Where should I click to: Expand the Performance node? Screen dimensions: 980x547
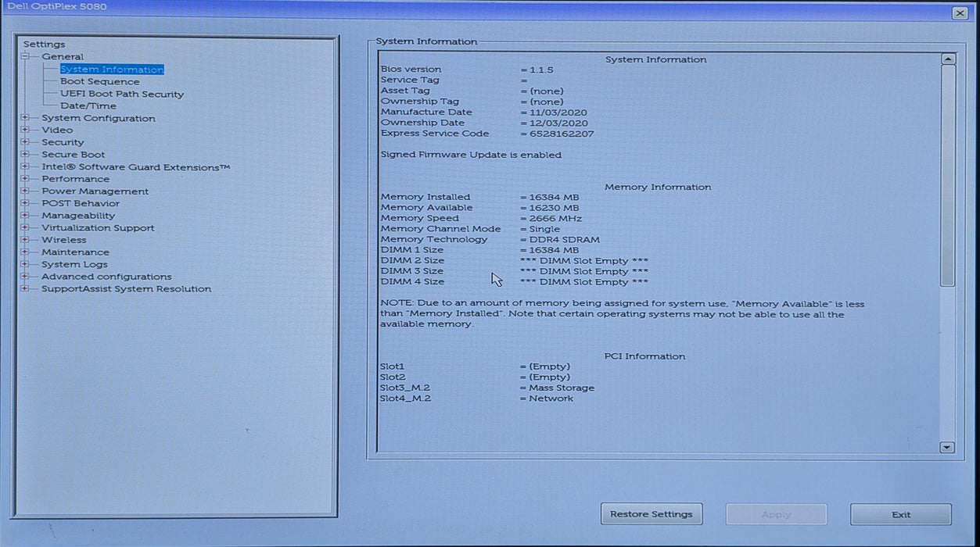point(25,179)
